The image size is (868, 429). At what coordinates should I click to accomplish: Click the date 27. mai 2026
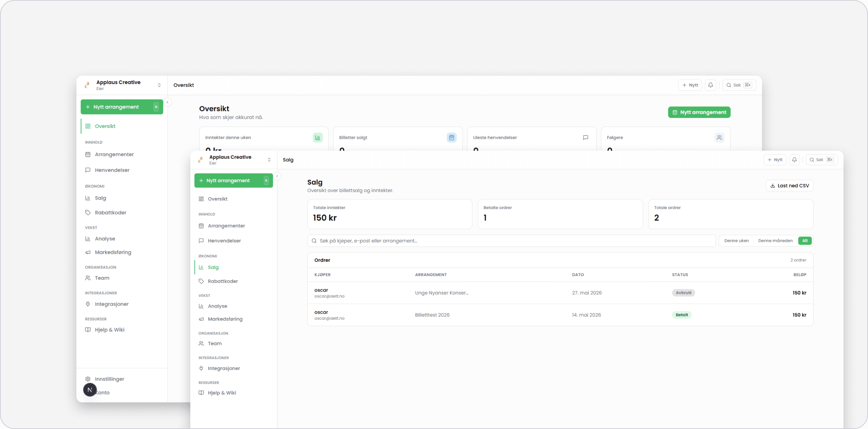587,293
